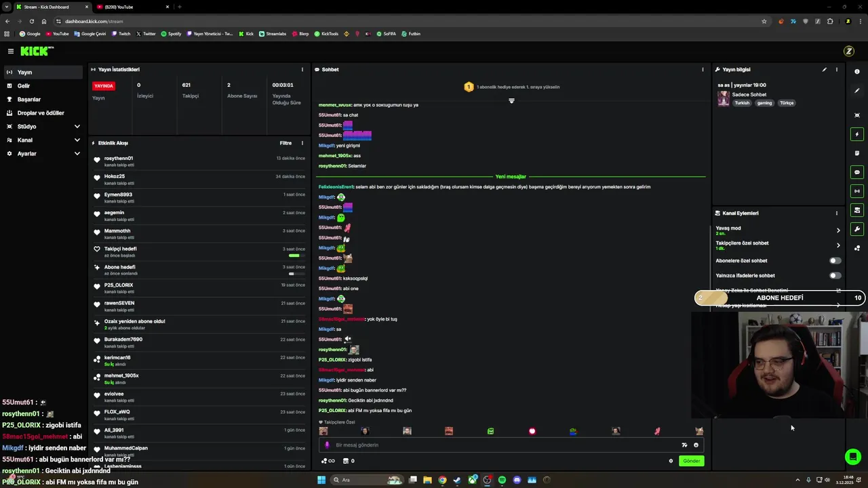Image resolution: width=868 pixels, height=488 pixels.
Task: Click the translate icon in chat input
Action: 684,445
